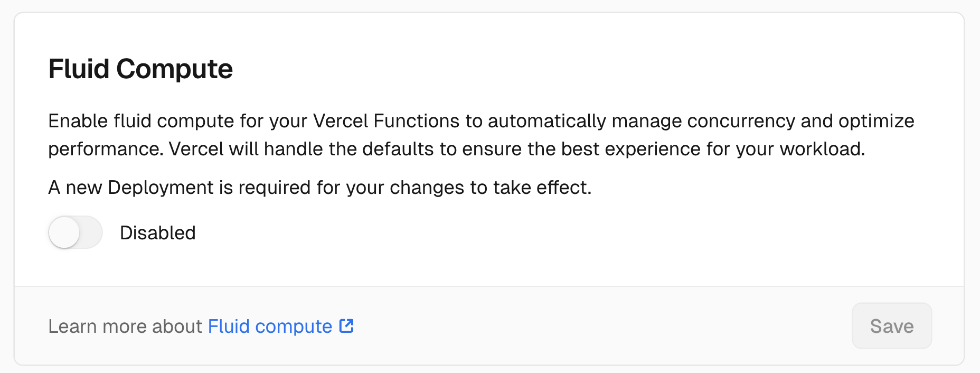Click the word "performance" in the description

pos(105,149)
